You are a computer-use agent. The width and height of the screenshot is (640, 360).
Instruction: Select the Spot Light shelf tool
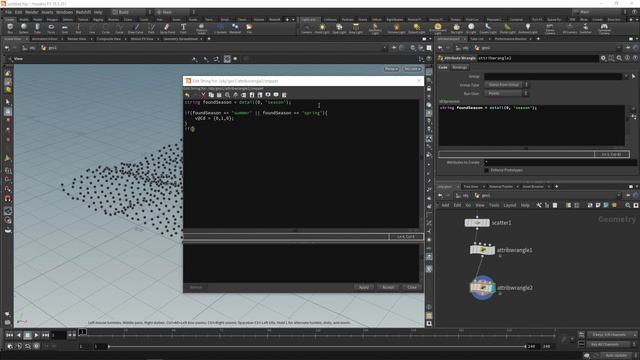339,28
